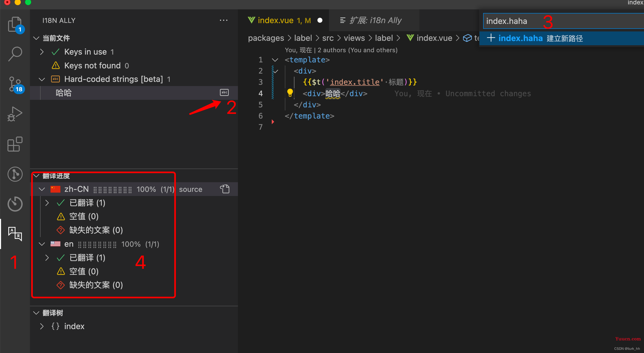Click the index.haha key path input
The image size is (644, 353).
click(563, 21)
